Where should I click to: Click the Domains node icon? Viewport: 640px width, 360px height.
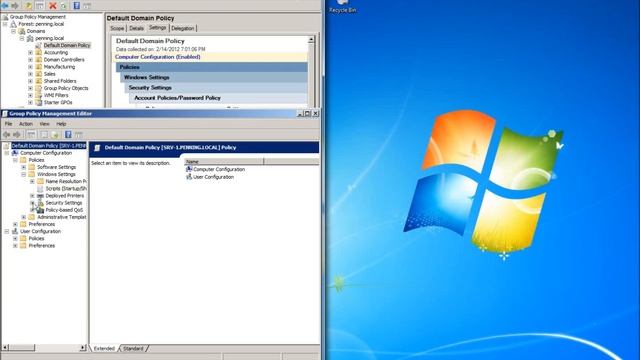coord(22,31)
